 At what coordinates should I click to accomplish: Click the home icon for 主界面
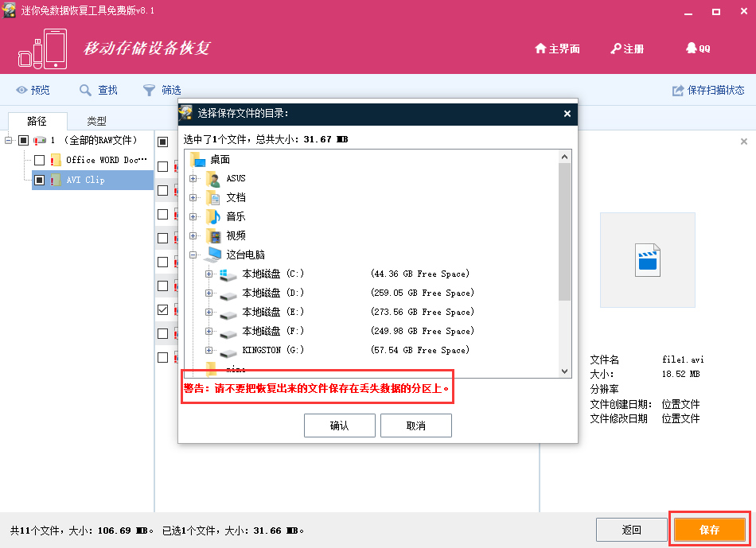click(540, 49)
